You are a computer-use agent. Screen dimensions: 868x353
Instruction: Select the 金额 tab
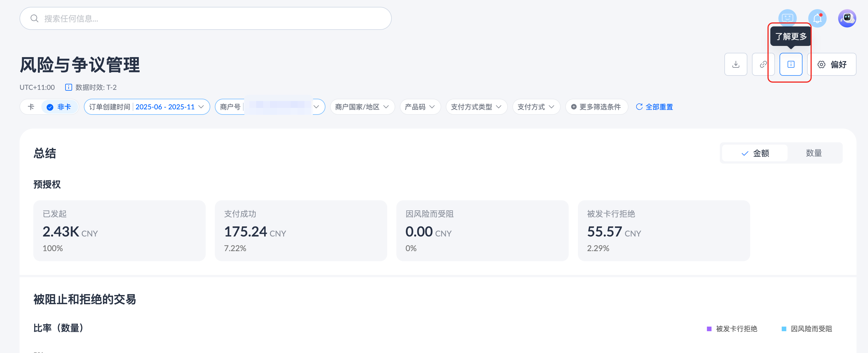(755, 153)
